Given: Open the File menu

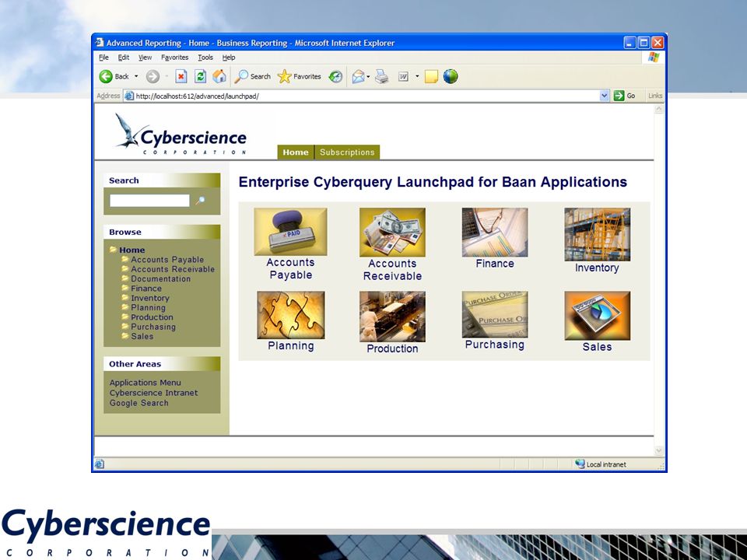Looking at the screenshot, I should coord(103,57).
